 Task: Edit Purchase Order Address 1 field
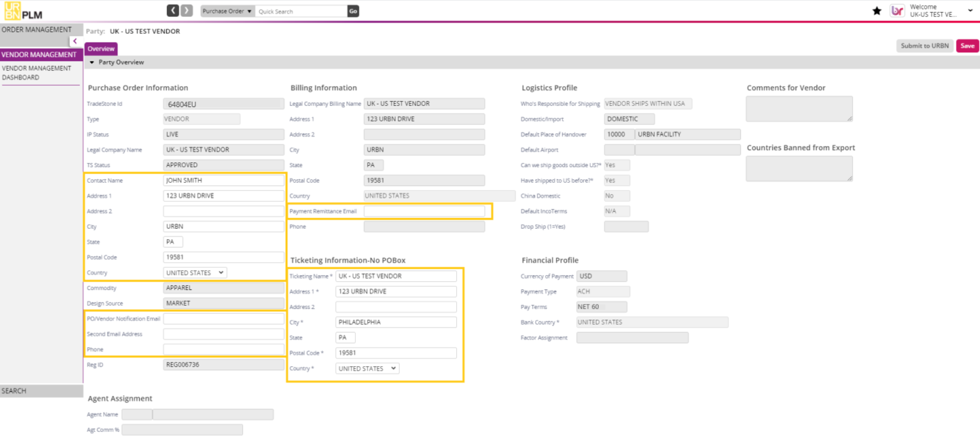[x=223, y=196]
